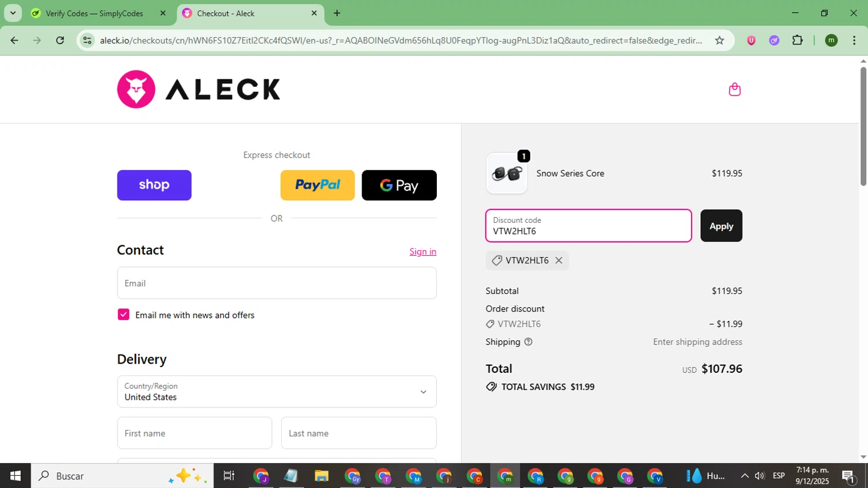
Task: Open the Windows Start menu
Action: click(15, 476)
